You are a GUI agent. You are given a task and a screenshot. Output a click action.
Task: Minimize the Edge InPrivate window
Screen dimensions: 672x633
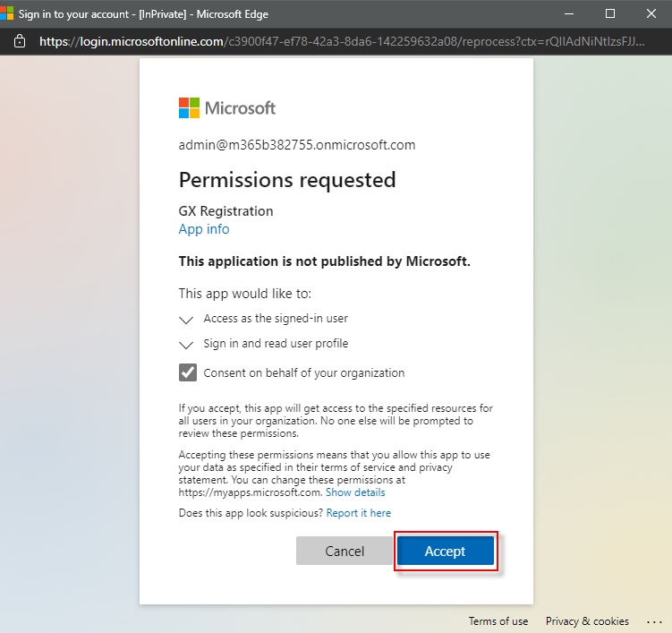pos(569,13)
